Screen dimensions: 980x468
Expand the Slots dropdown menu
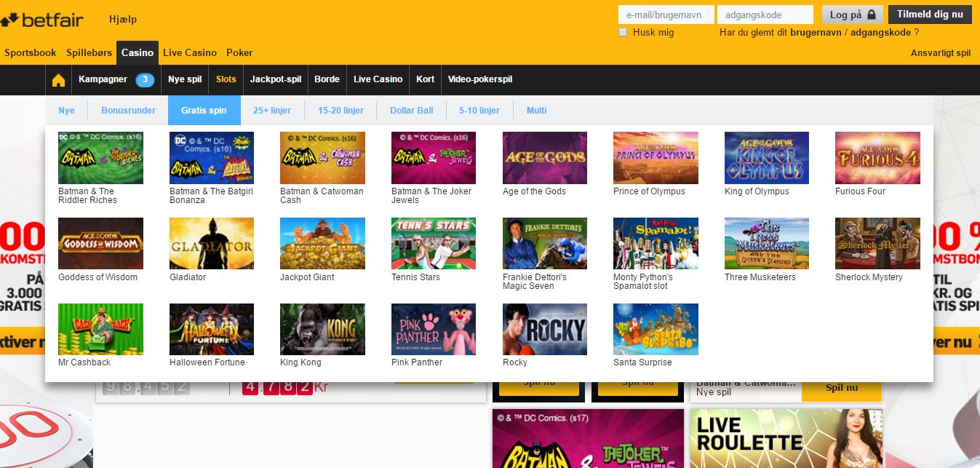pos(226,79)
